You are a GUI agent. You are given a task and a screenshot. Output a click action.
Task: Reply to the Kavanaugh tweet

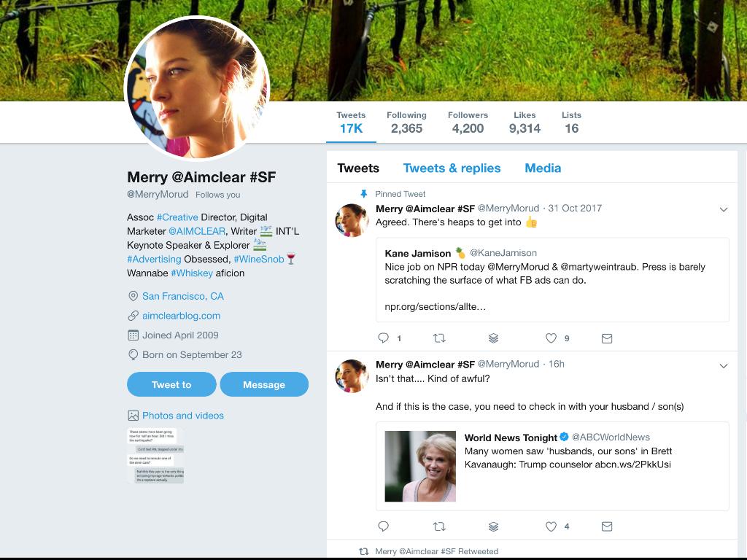[384, 526]
